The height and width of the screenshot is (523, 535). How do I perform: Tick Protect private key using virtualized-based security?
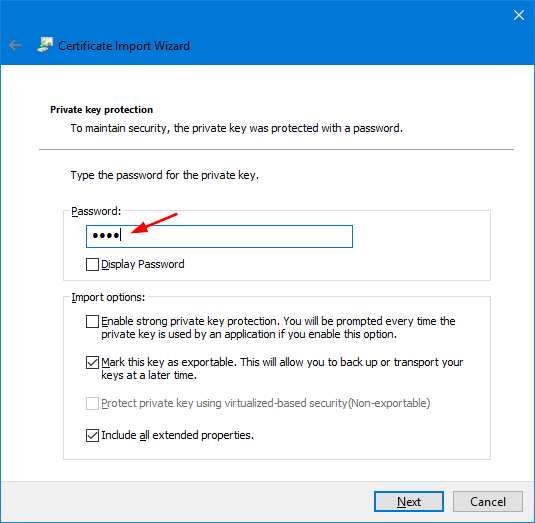(92, 403)
